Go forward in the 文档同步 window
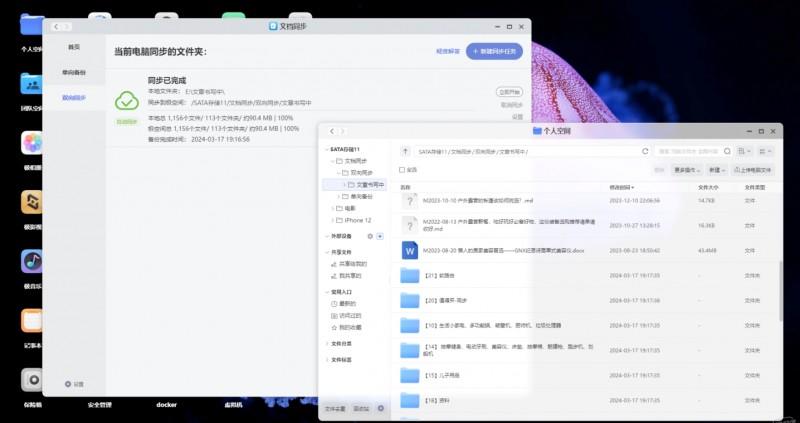The image size is (800, 423). pos(67,27)
